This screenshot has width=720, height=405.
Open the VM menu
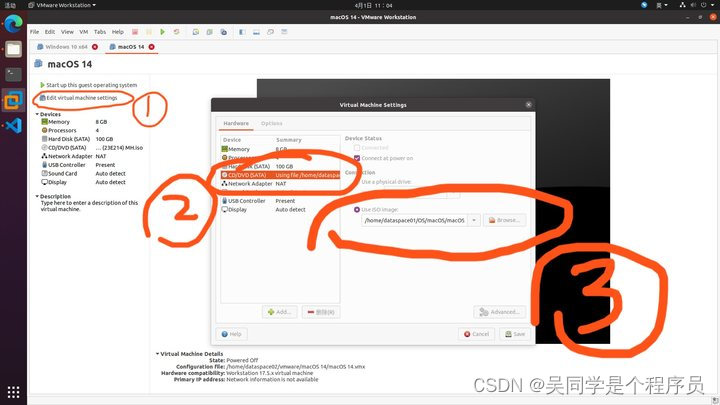click(84, 32)
